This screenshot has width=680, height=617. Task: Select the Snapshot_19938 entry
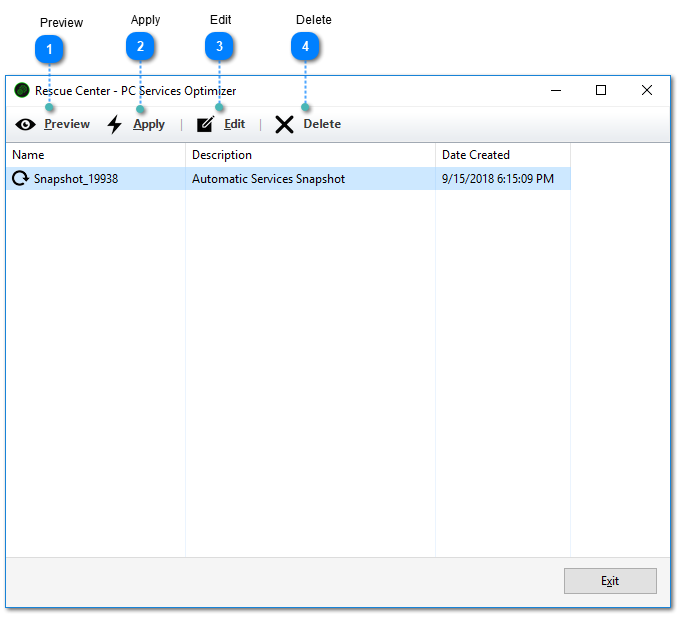pyautogui.click(x=288, y=179)
